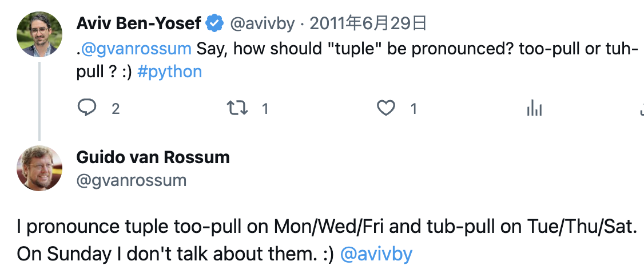This screenshot has height=269, width=644.
Task: Open the @avivby handle beside the date
Action: [263, 23]
